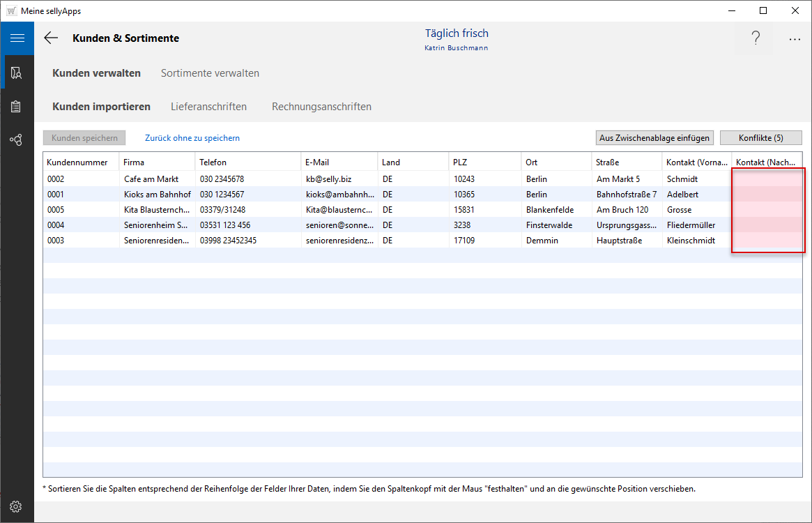
Task: Open the customers and assortments sidebar icon
Action: point(17,73)
